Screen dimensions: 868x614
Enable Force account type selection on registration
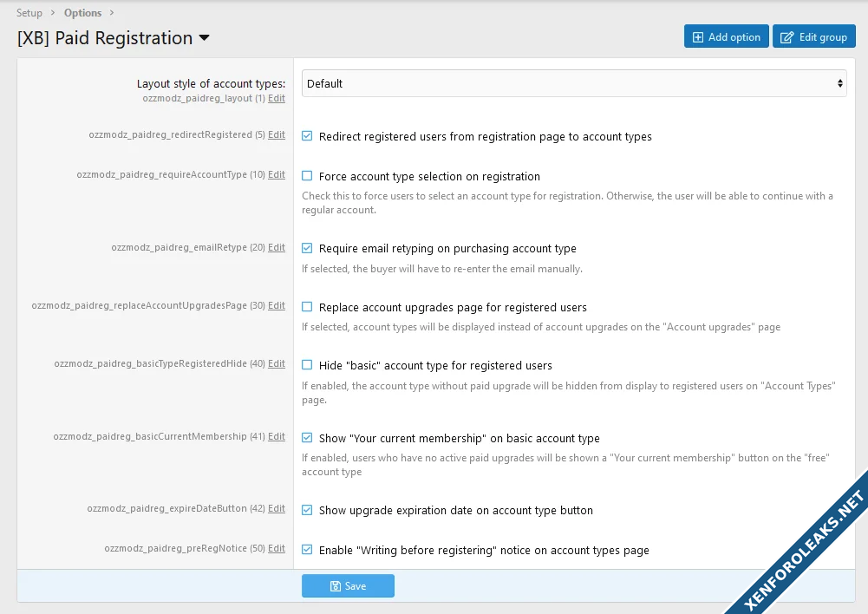coord(307,176)
